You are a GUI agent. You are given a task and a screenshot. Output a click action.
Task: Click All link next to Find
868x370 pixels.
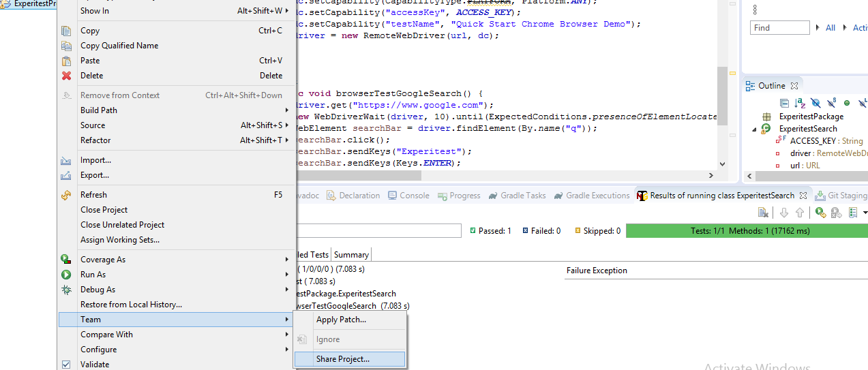[x=830, y=28]
